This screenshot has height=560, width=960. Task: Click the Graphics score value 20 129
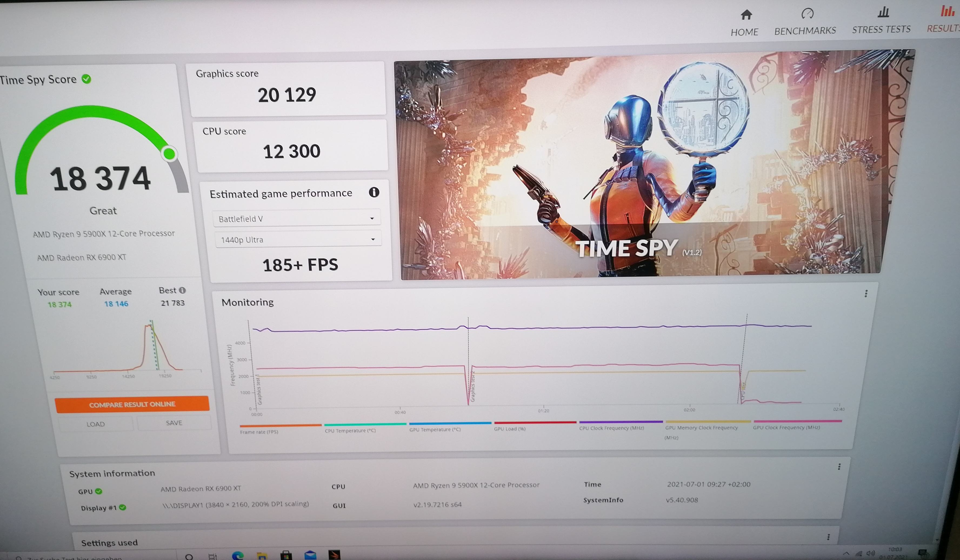287,95
